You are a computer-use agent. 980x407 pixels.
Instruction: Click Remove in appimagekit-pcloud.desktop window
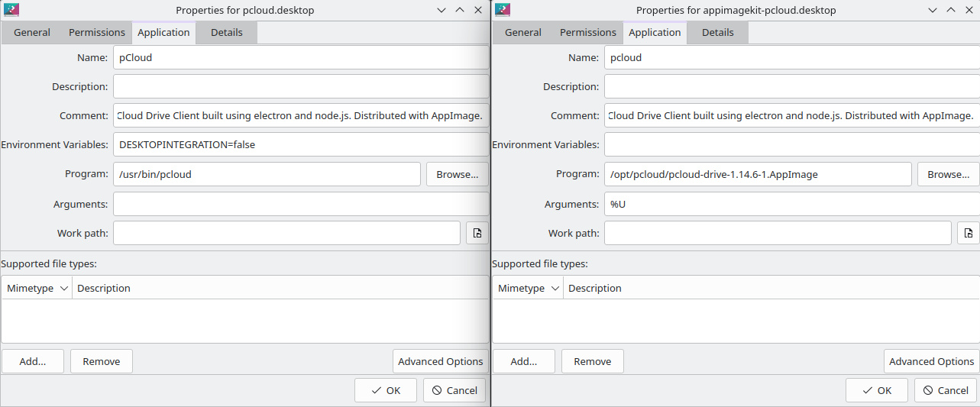pos(593,361)
